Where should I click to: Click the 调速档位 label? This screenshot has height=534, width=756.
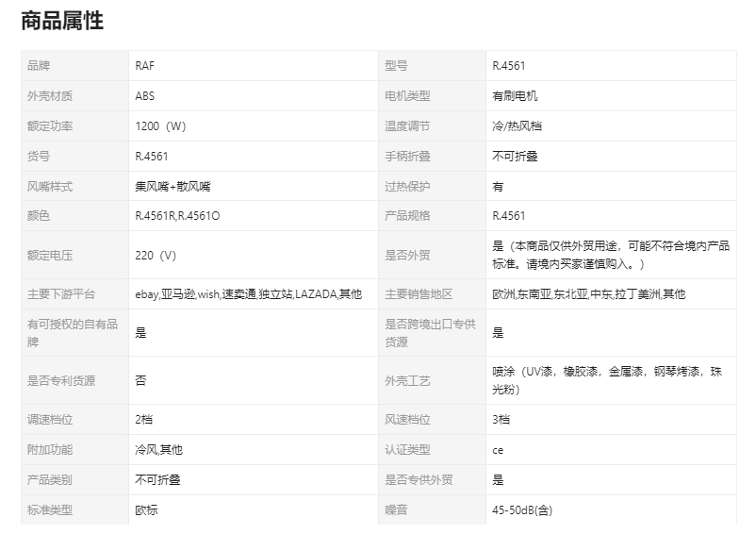point(50,420)
